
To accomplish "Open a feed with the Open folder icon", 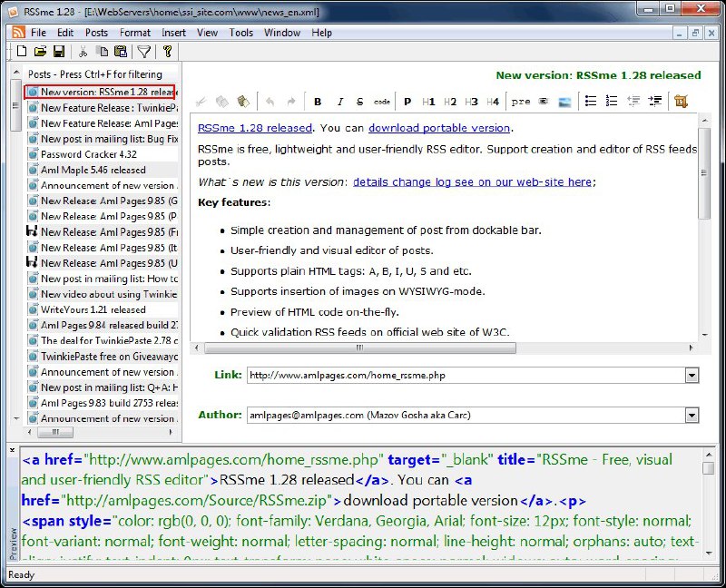I will point(40,52).
